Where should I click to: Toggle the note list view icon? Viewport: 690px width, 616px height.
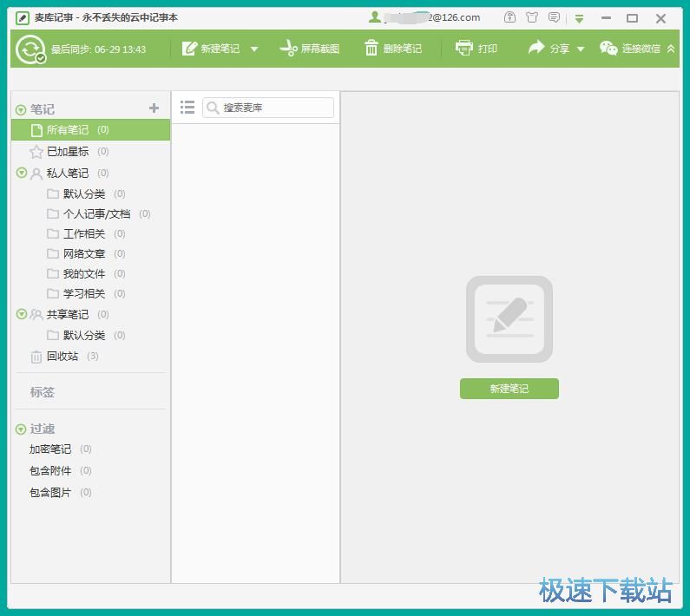(x=187, y=108)
